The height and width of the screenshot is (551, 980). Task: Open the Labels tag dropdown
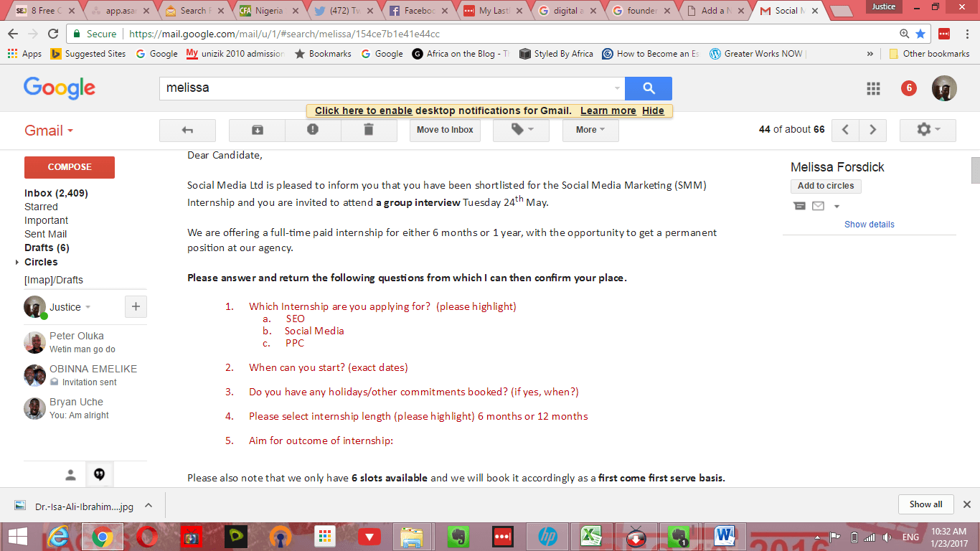coord(522,130)
